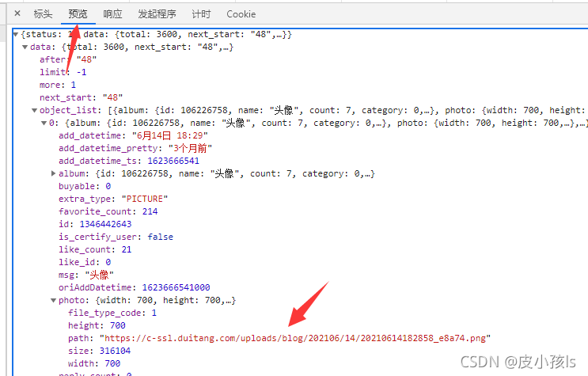Select the like_id: 0 row
588x376 pixels.
[x=85, y=262]
